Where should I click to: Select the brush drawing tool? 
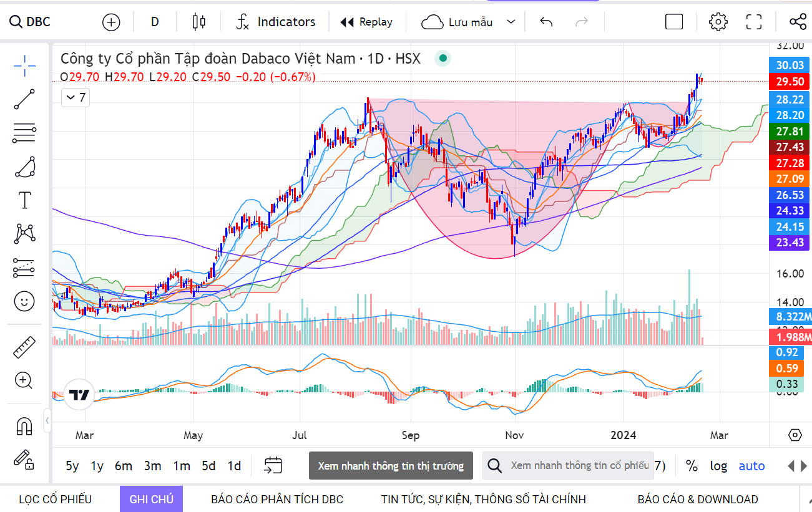(24, 167)
